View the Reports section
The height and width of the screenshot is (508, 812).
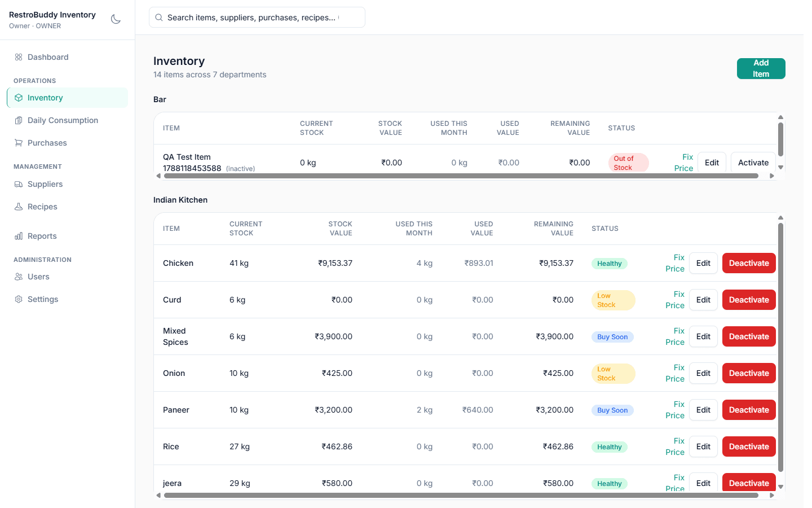[68, 236]
